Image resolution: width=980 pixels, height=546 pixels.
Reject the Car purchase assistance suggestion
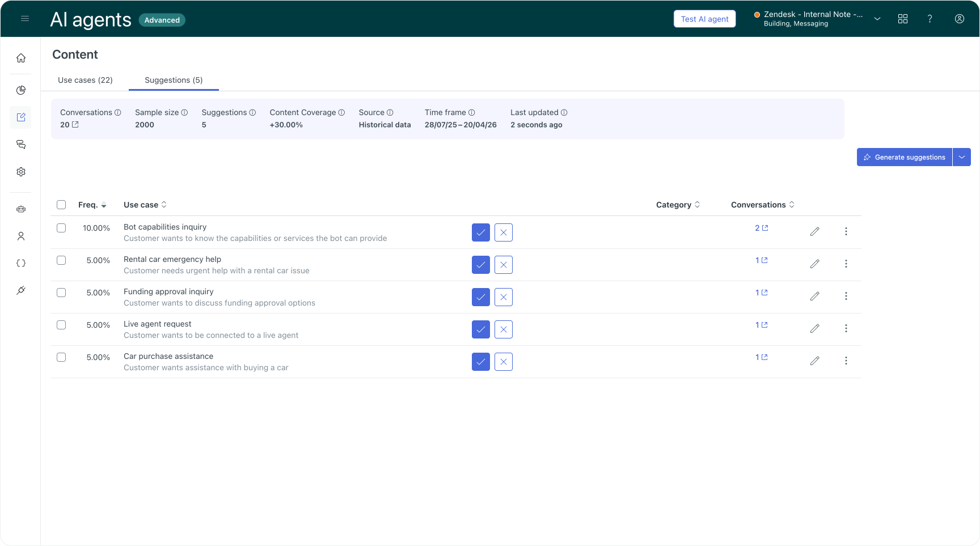[504, 362]
